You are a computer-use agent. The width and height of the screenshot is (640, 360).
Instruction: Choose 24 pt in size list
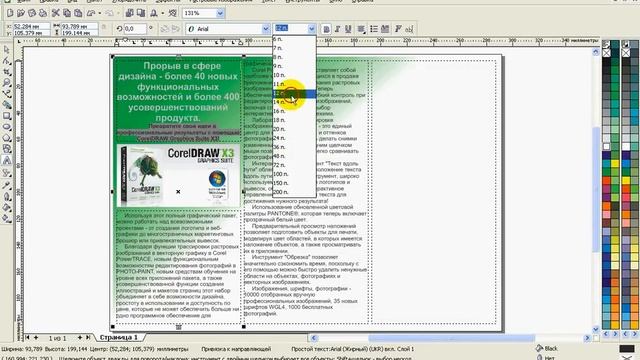click(x=294, y=138)
